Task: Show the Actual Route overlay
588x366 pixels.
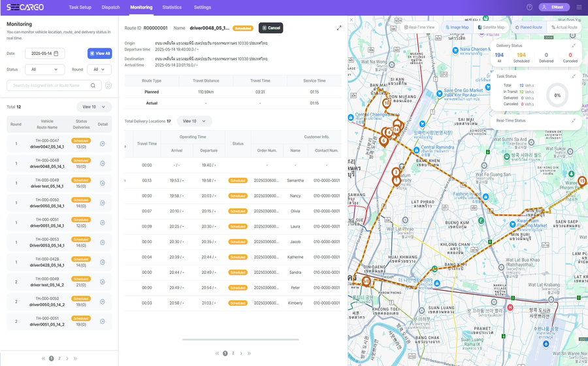Action: [x=564, y=27]
